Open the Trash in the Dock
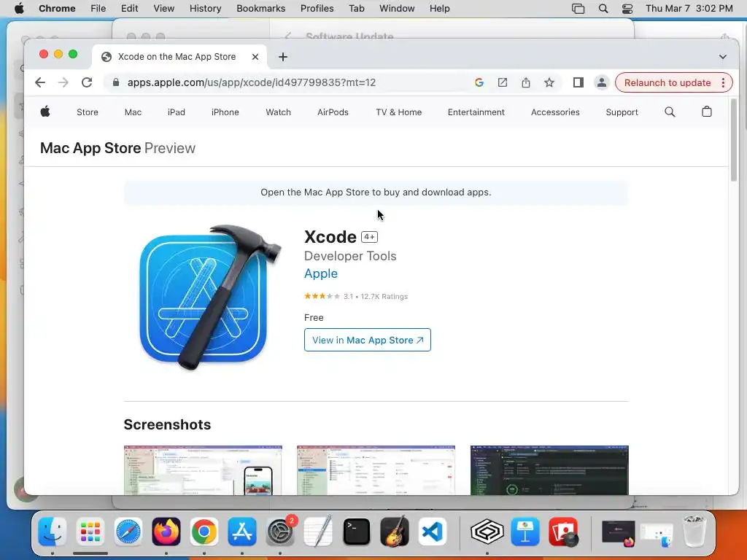This screenshot has width=747, height=560. 694,532
